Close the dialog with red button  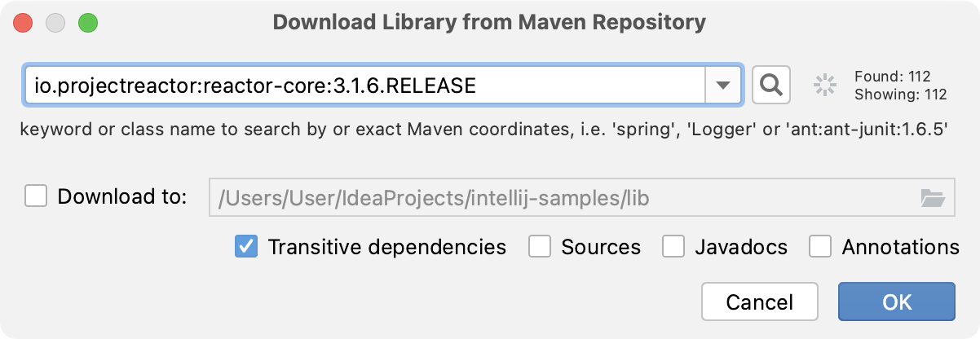coord(23,22)
